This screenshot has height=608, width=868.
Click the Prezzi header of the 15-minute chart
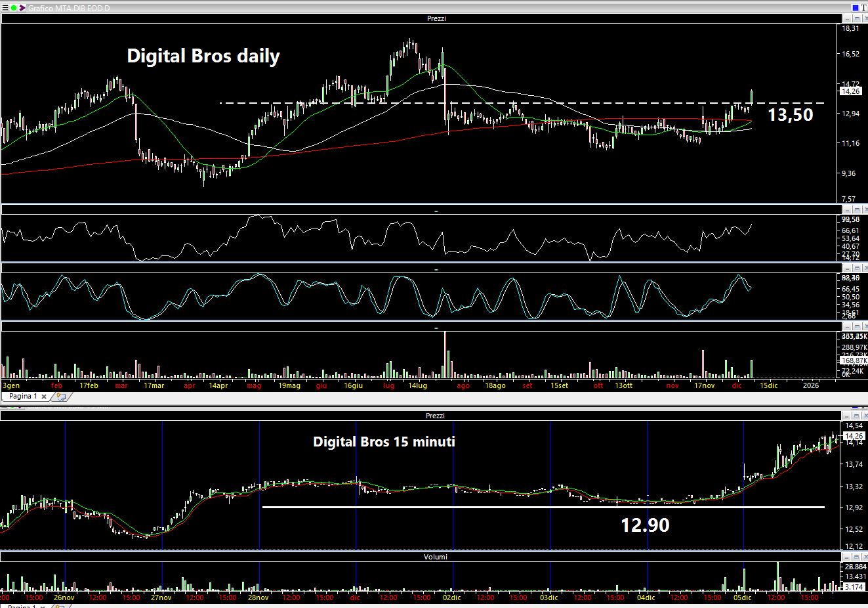pos(435,416)
